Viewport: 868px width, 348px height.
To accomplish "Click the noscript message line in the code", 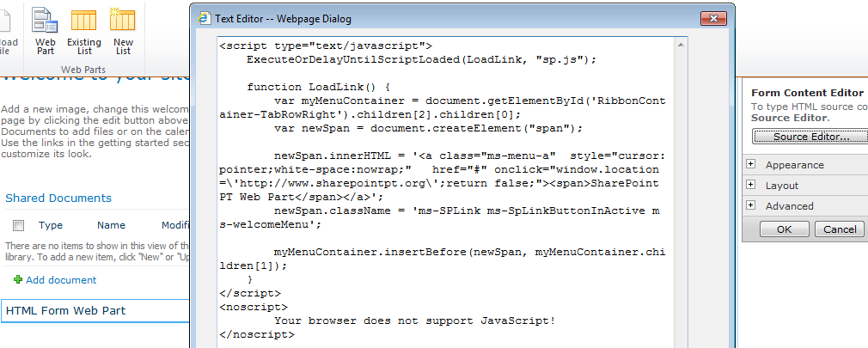I will tap(414, 321).
